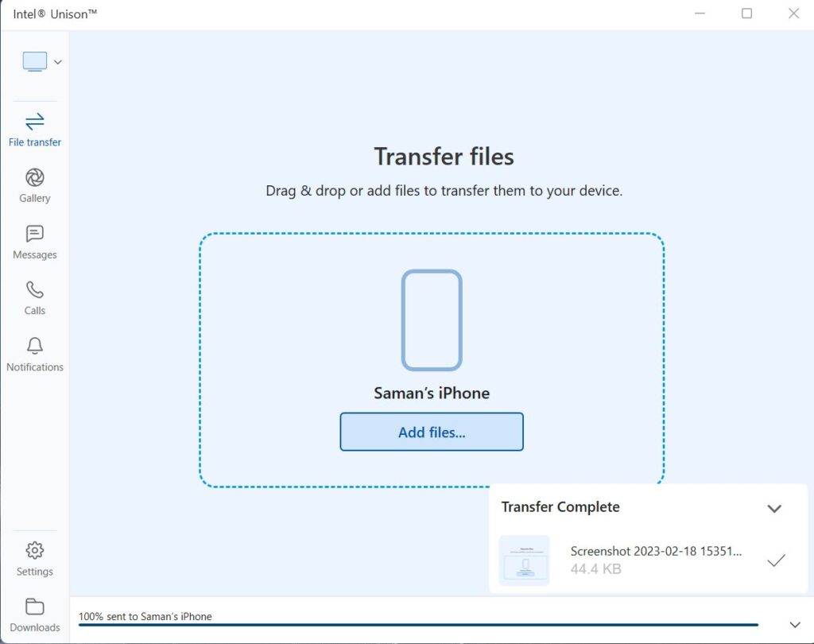The width and height of the screenshot is (814, 644).
Task: Click the Screenshot 2023-02-18 file name
Action: 656,552
